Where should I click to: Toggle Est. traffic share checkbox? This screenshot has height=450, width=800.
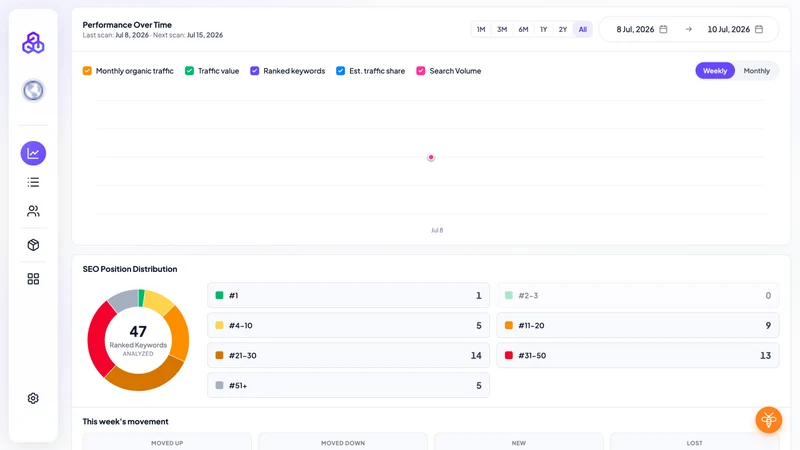coord(340,71)
